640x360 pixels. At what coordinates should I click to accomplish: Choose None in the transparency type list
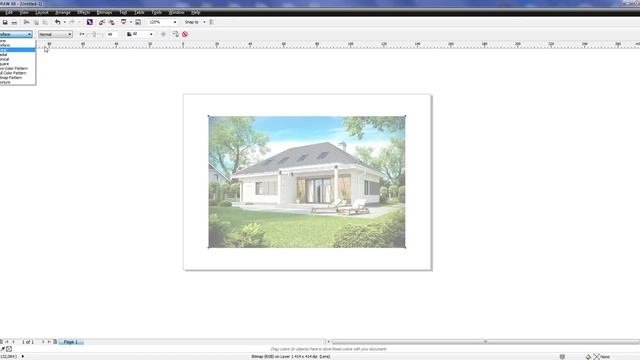[18, 41]
